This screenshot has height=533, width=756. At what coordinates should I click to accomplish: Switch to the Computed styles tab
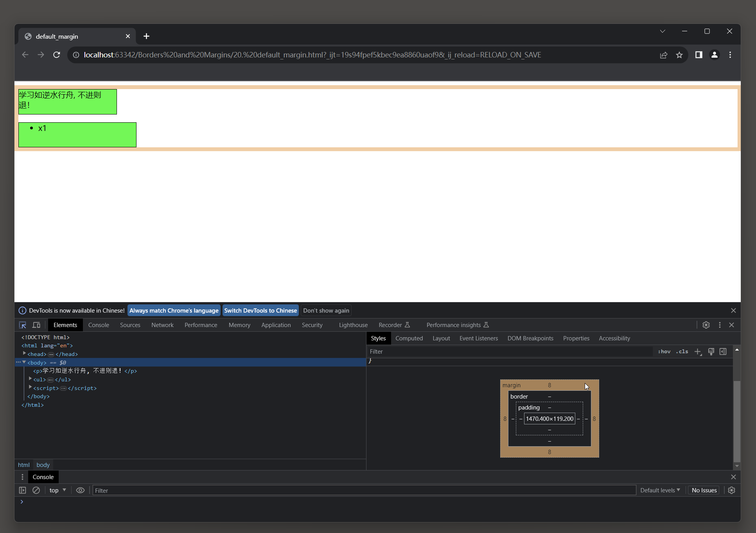tap(409, 338)
